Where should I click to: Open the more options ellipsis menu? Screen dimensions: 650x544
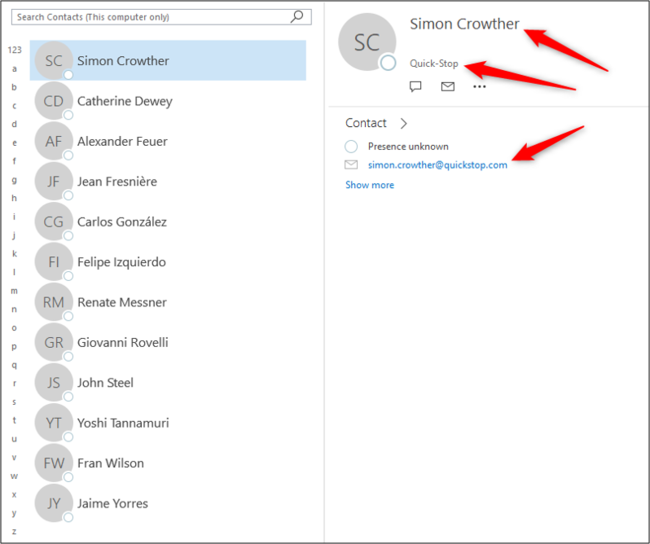pos(479,87)
